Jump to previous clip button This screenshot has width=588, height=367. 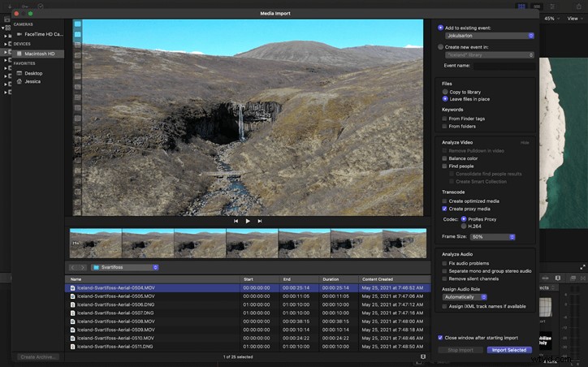236,221
